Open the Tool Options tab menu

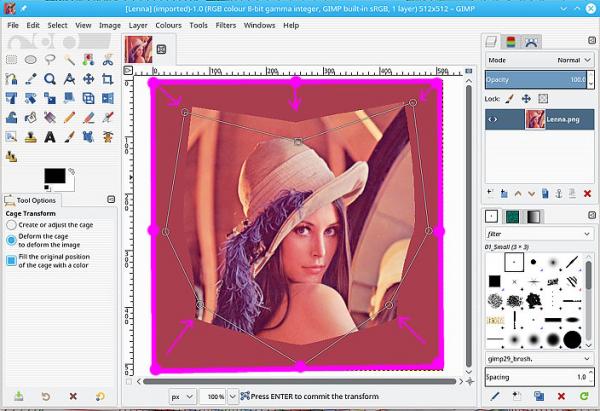coord(111,199)
